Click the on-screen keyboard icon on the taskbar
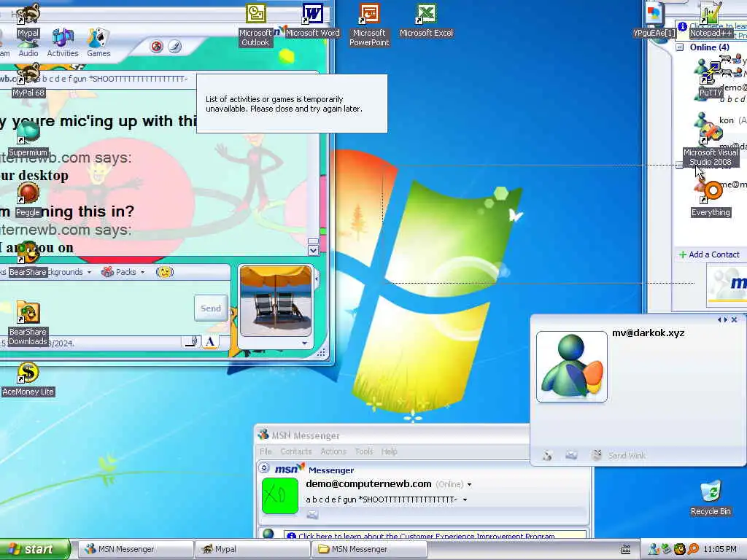747x560 pixels. pos(625,550)
